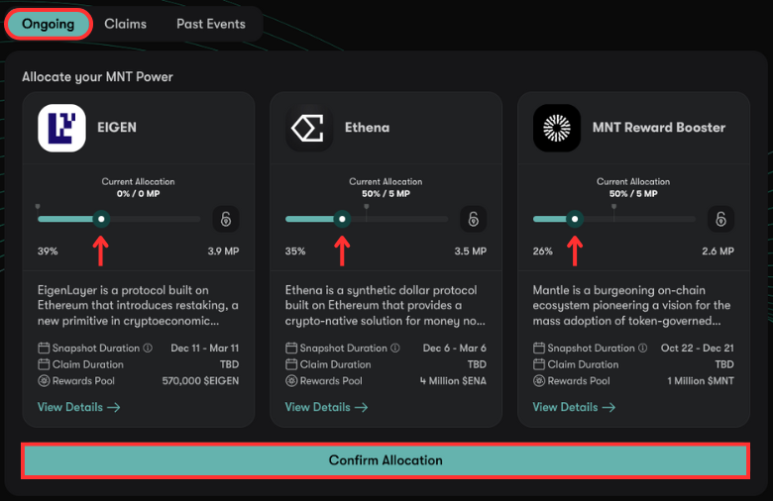Image resolution: width=773 pixels, height=501 pixels.
Task: Click the MNT Reward Booster card title
Action: point(659,128)
